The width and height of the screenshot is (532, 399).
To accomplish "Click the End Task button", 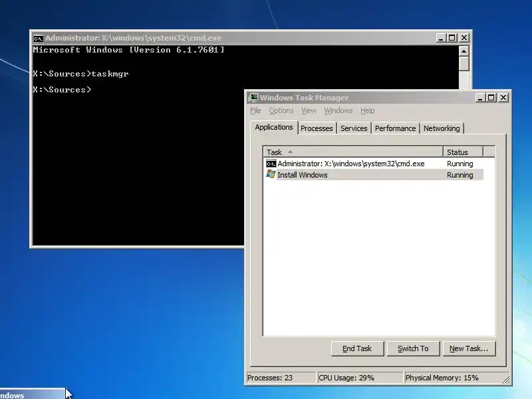I will pos(357,348).
